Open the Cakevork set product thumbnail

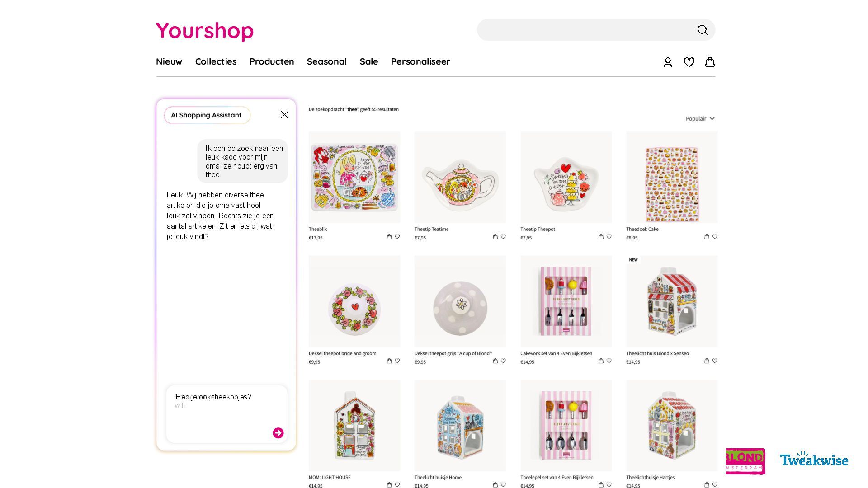[566, 301]
